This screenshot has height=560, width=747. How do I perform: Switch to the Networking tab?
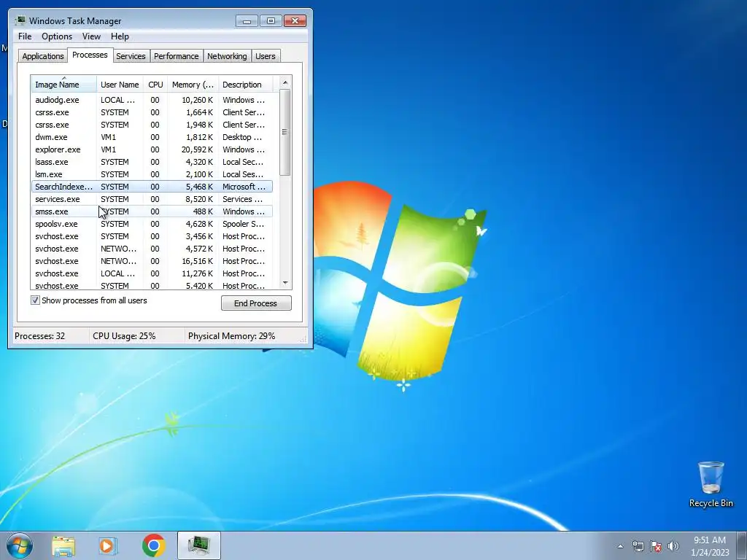228,56
